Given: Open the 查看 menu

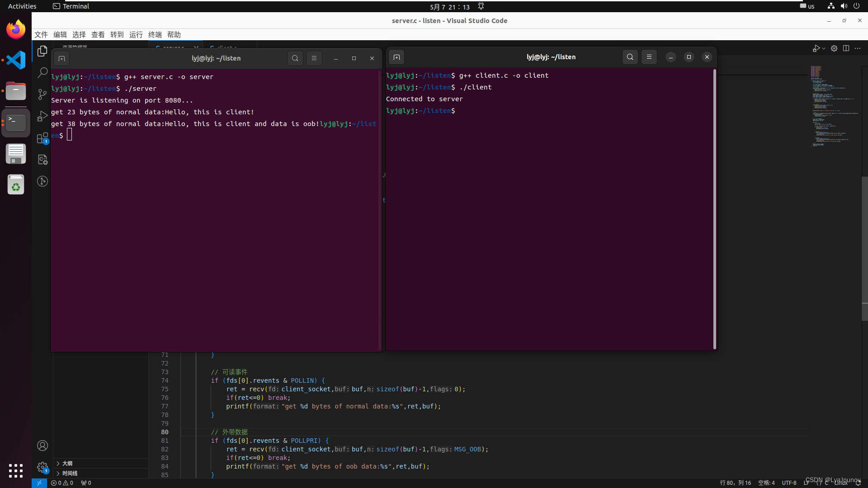Looking at the screenshot, I should pyautogui.click(x=98, y=35).
